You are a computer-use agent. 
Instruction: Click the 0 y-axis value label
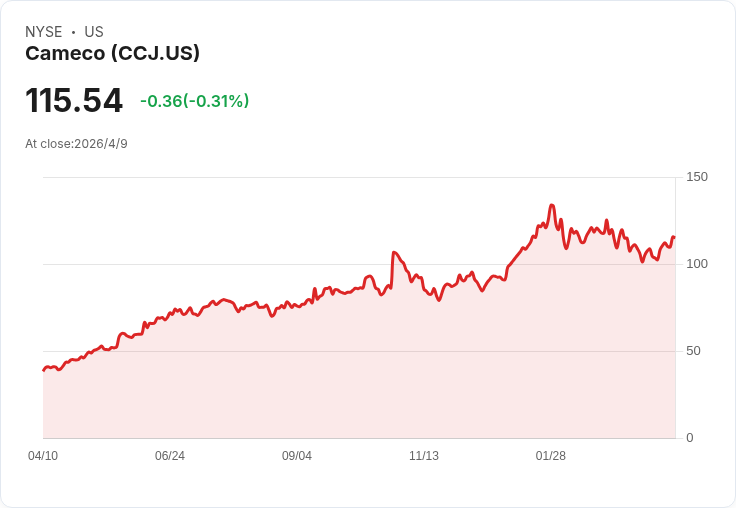click(x=690, y=438)
